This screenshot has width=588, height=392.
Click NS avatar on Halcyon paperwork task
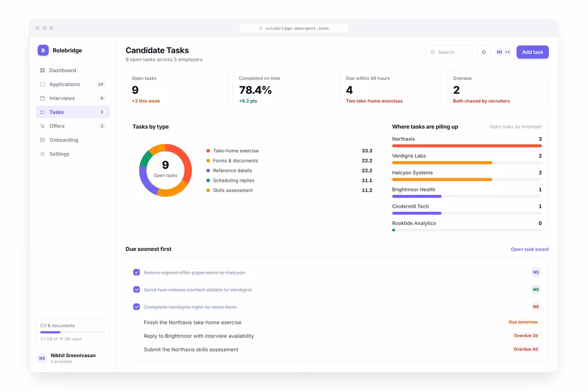(536, 272)
